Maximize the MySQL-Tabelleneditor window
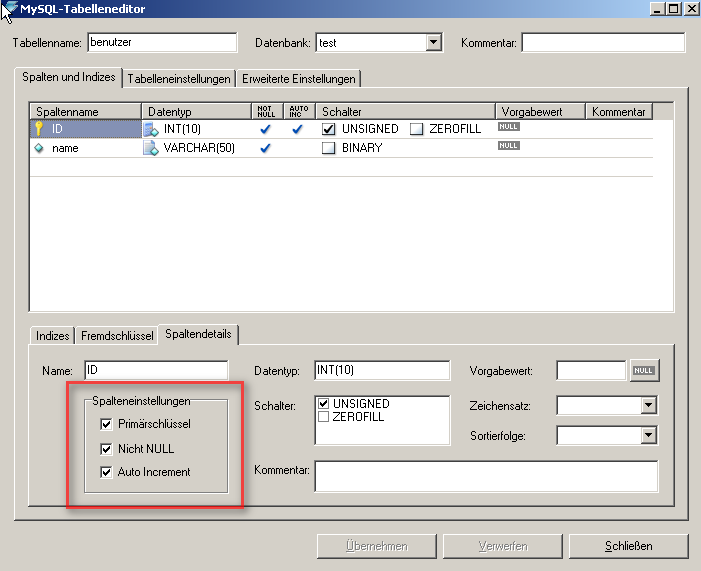 673,8
